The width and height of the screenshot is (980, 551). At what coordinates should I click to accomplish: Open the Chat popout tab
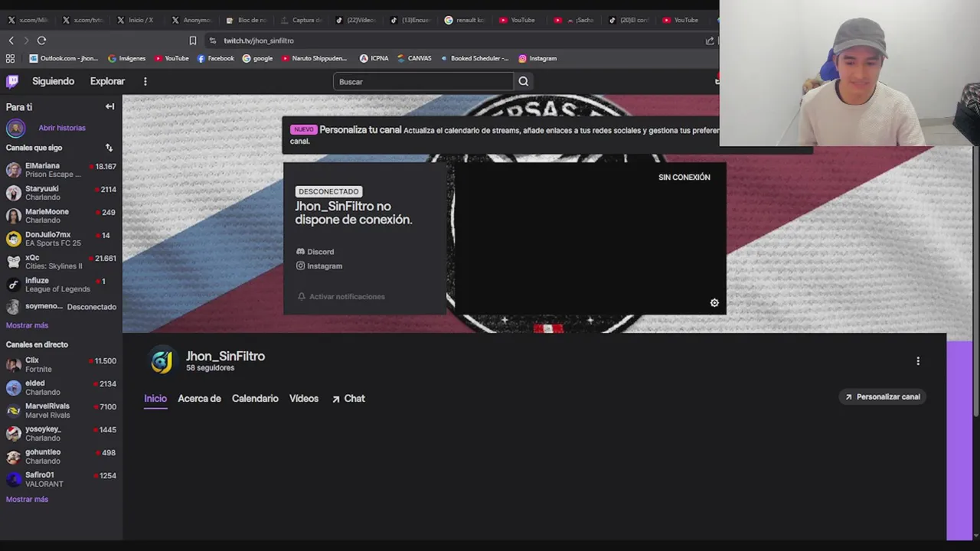tap(348, 399)
